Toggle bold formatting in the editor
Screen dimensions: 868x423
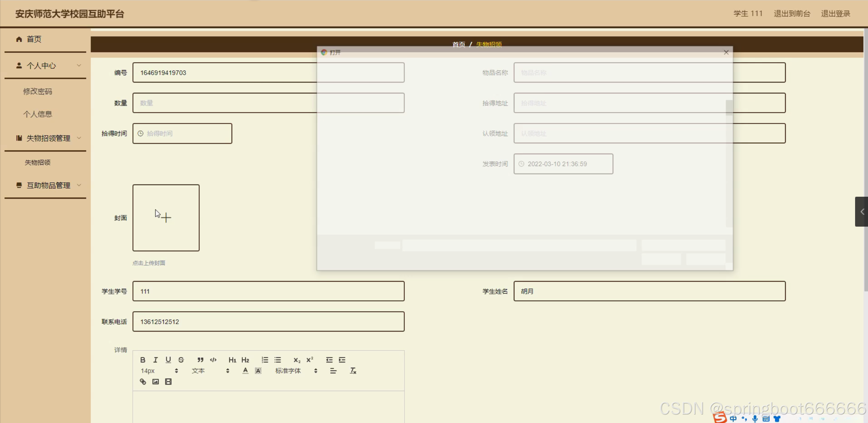(143, 360)
